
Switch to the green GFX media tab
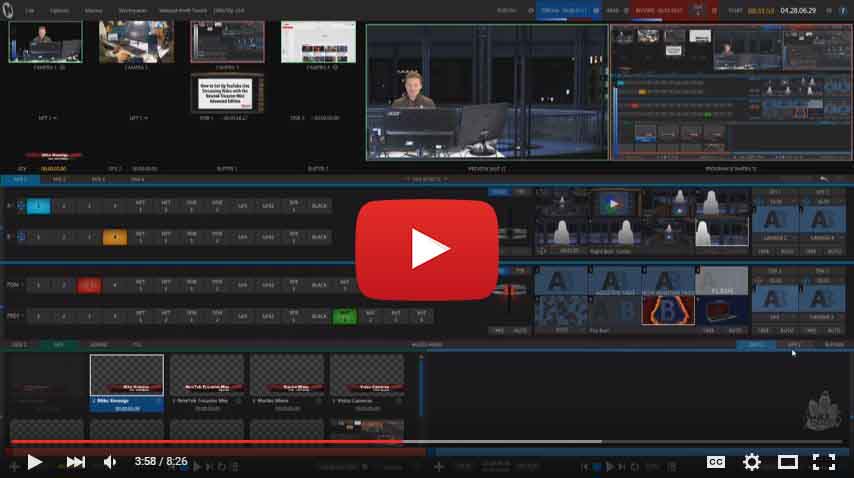tap(59, 345)
